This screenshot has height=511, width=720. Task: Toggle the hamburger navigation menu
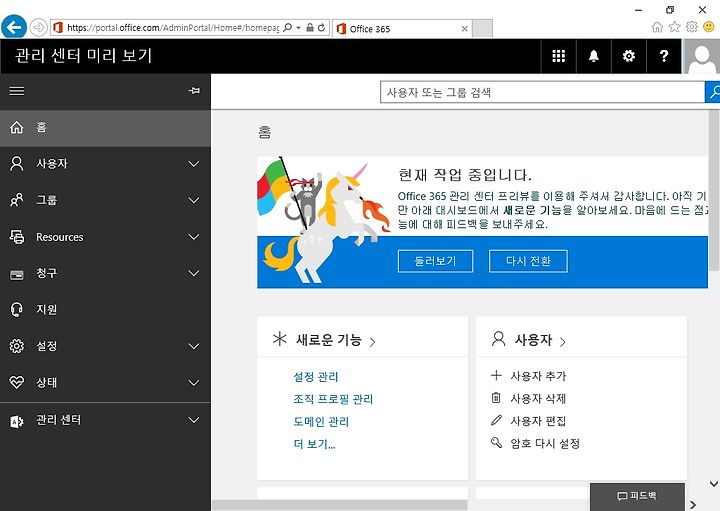coord(17,91)
